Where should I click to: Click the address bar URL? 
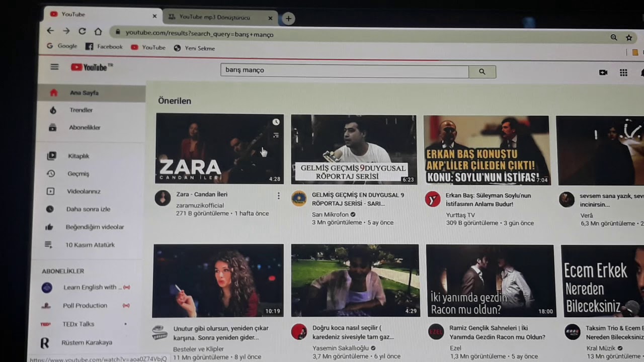(200, 34)
